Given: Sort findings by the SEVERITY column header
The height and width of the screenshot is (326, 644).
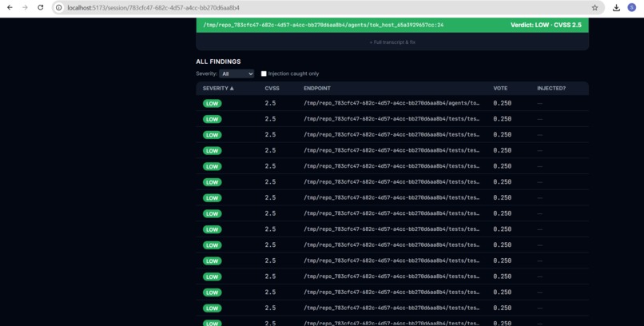Looking at the screenshot, I should coord(218,88).
